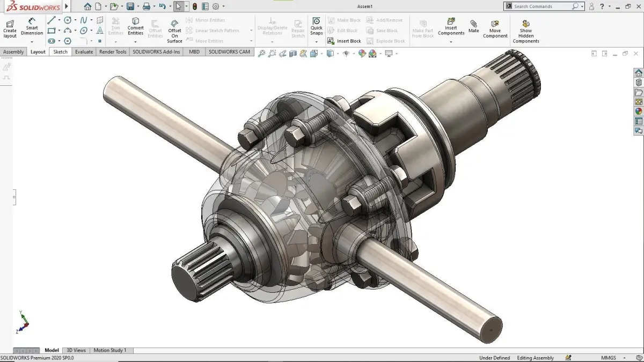Pick the Polygon sketch tool
The image size is (644, 362).
click(x=68, y=41)
